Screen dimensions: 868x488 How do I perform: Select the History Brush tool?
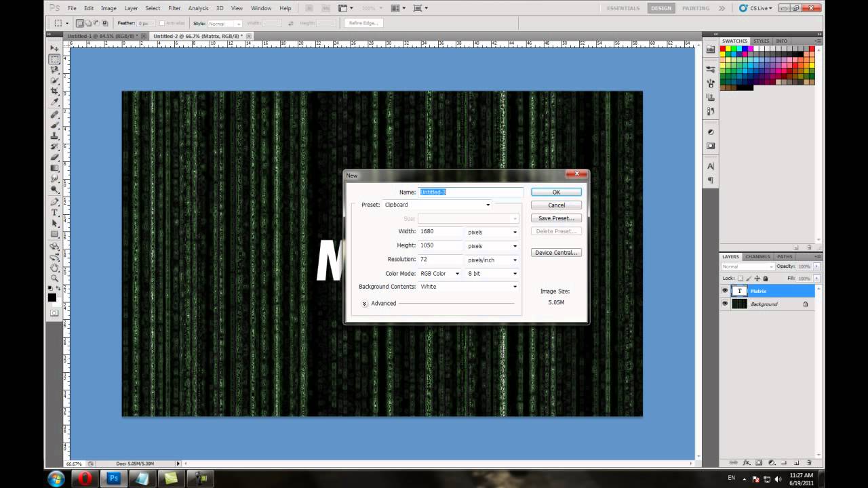(54, 147)
